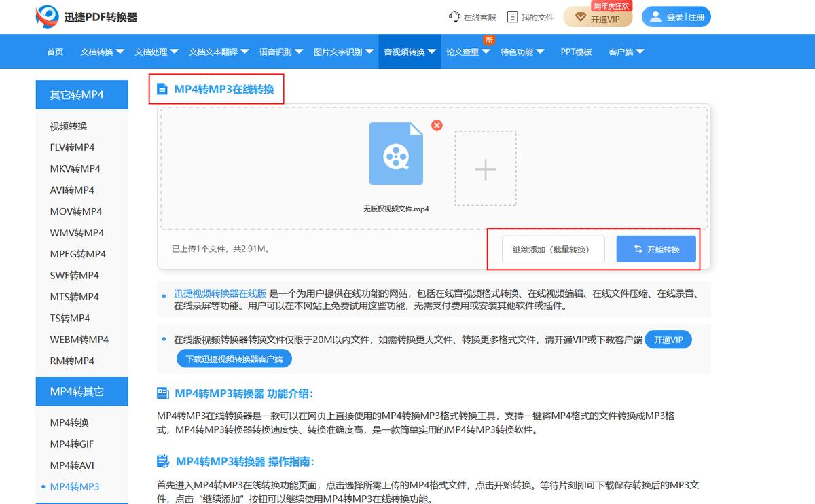This screenshot has width=815, height=504.
Task: Open 我的文件 via its document icon
Action: click(513, 16)
